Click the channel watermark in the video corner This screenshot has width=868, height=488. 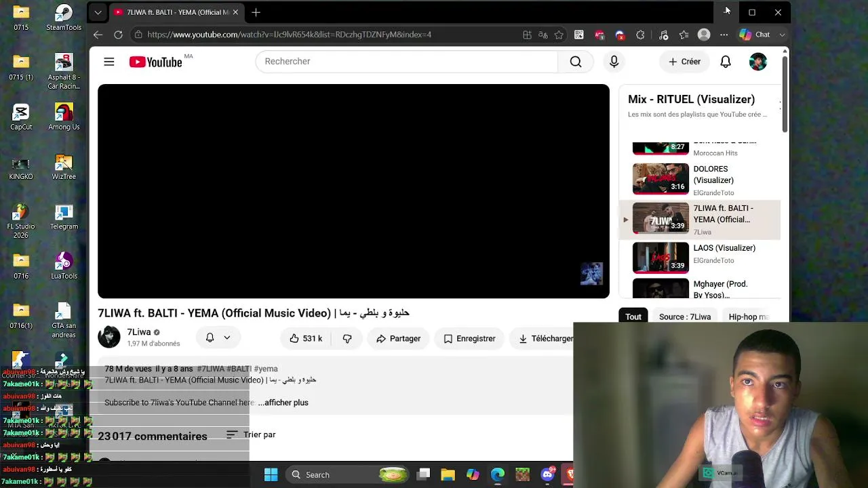[x=591, y=274]
